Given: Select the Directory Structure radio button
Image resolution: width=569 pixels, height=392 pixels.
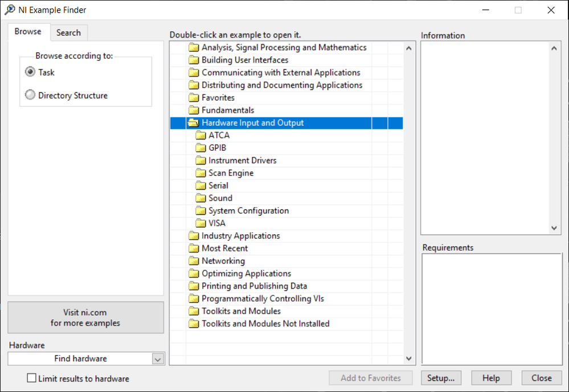Looking at the screenshot, I should click(30, 95).
